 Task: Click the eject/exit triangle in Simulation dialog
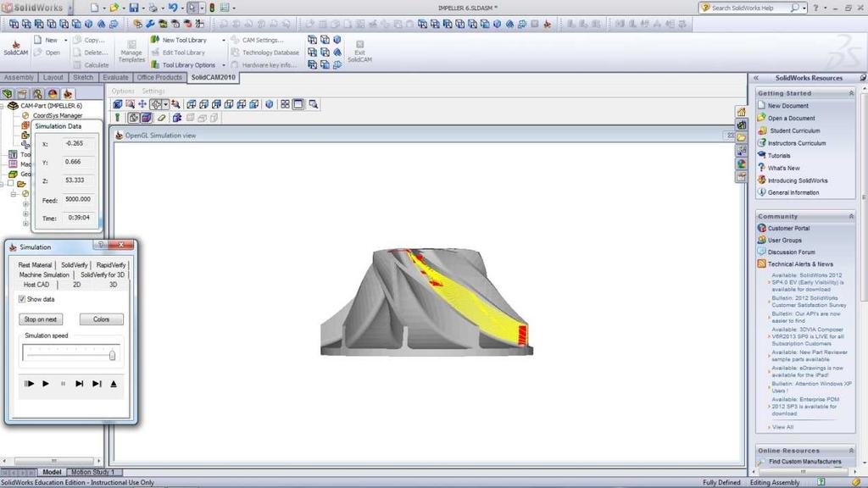(114, 384)
